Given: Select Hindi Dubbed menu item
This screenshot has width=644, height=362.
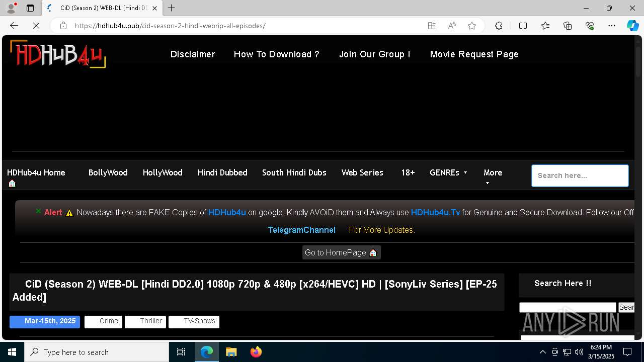Looking at the screenshot, I should pos(222,172).
